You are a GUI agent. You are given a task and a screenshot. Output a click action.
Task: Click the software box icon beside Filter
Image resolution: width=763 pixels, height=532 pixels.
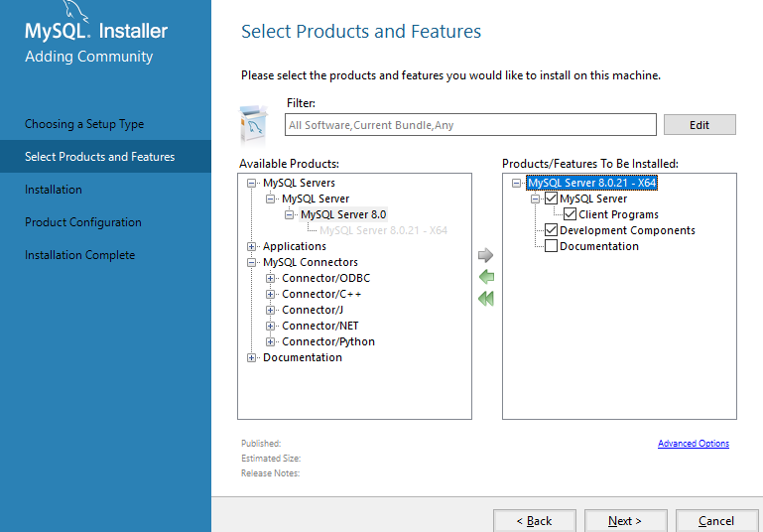point(254,125)
